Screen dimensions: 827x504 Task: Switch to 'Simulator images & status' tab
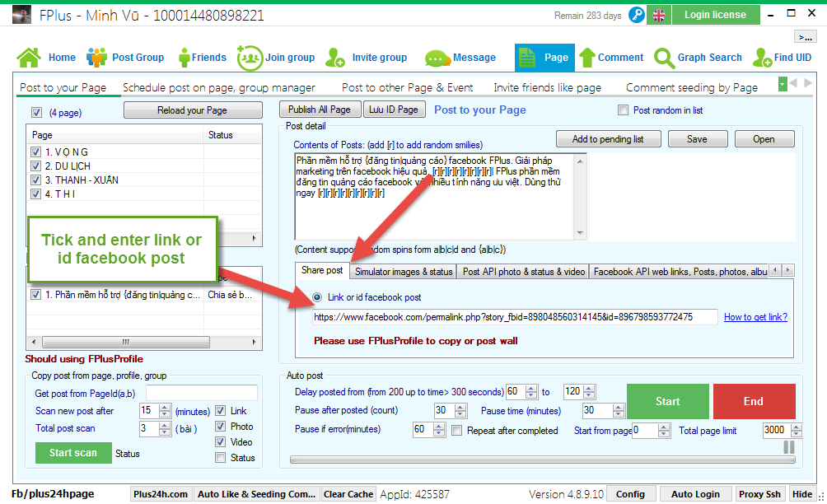pyautogui.click(x=404, y=272)
